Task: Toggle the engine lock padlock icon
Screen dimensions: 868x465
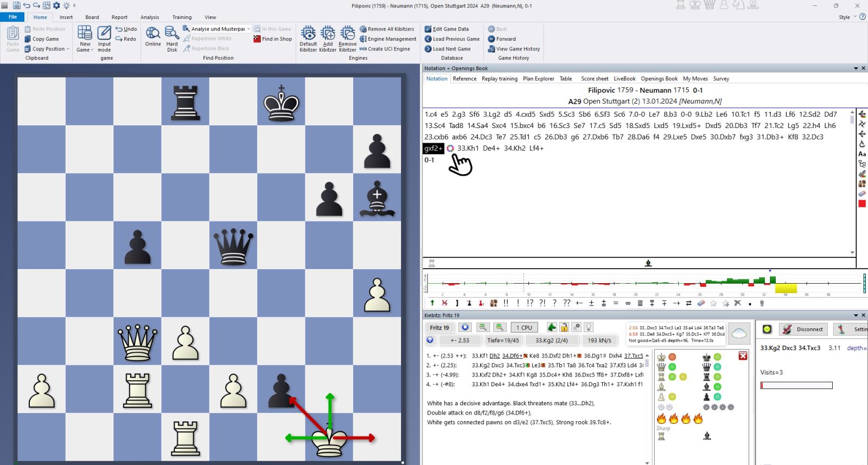Action: click(564, 327)
